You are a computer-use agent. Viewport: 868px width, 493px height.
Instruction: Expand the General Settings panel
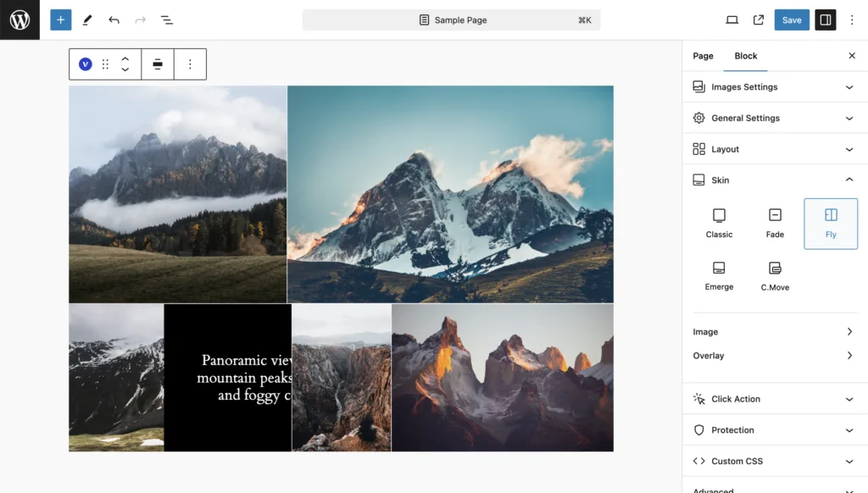point(775,118)
